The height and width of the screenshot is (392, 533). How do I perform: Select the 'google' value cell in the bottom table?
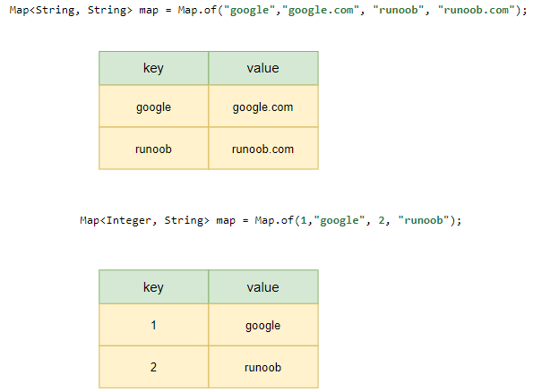pos(263,325)
